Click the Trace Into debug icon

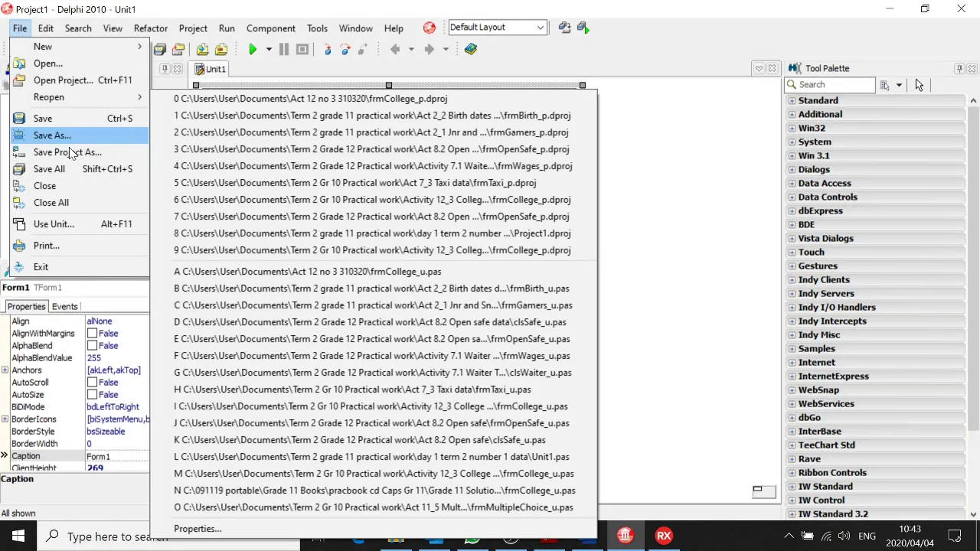(328, 49)
